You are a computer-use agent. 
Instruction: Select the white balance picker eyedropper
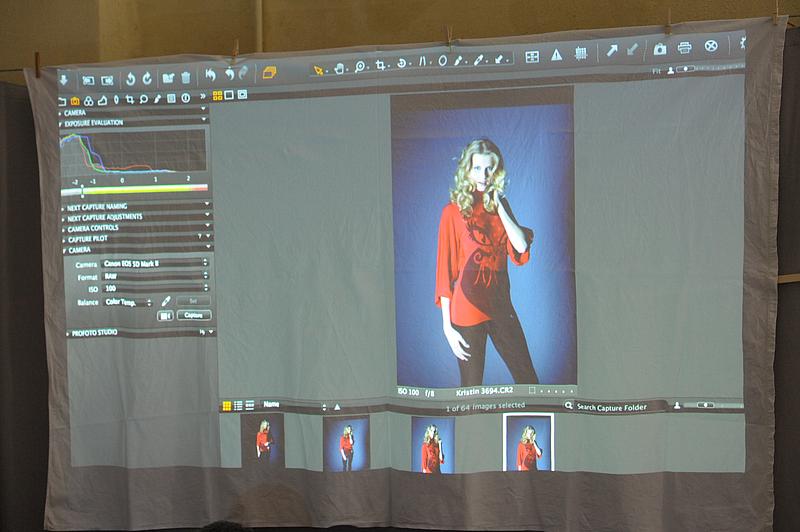(165, 300)
